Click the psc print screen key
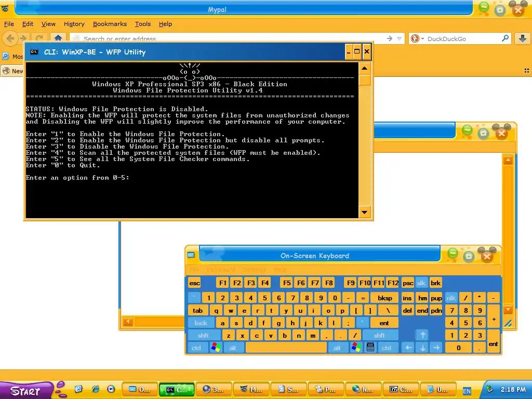Image resolution: width=532 pixels, height=399 pixels. coord(408,283)
